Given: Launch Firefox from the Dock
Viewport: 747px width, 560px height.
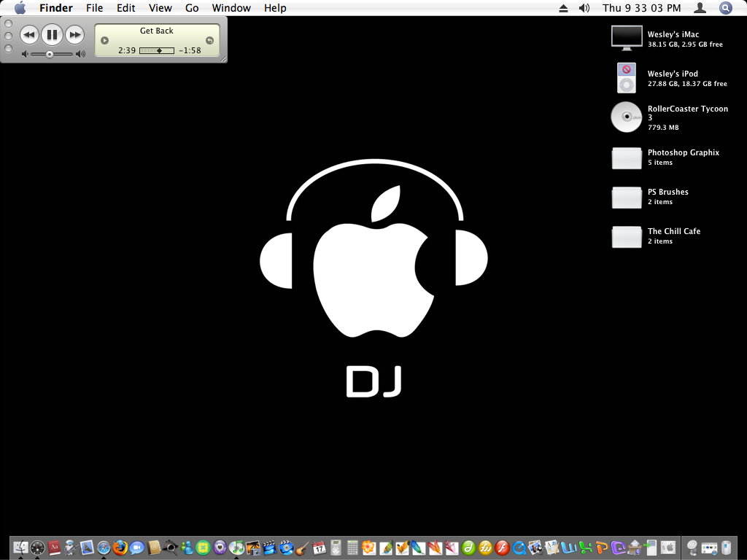Looking at the screenshot, I should pyautogui.click(x=120, y=548).
